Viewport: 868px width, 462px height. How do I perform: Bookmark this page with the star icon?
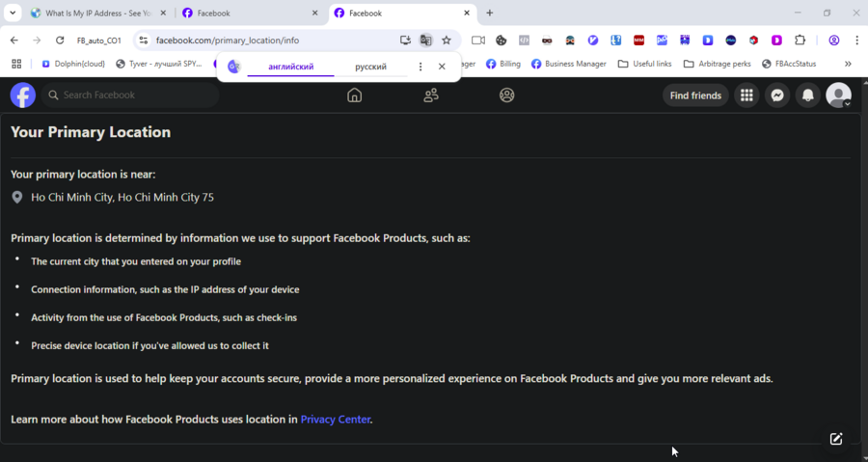click(x=447, y=41)
